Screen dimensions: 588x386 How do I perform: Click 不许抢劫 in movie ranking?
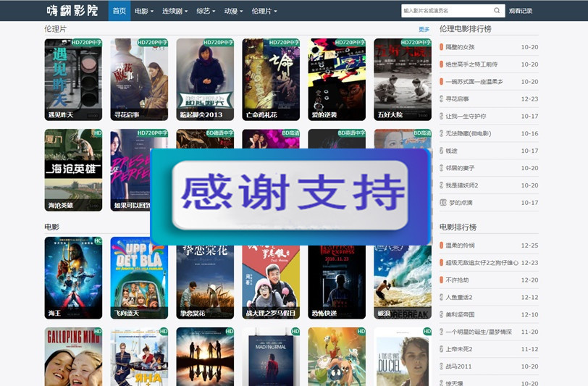[x=457, y=280]
